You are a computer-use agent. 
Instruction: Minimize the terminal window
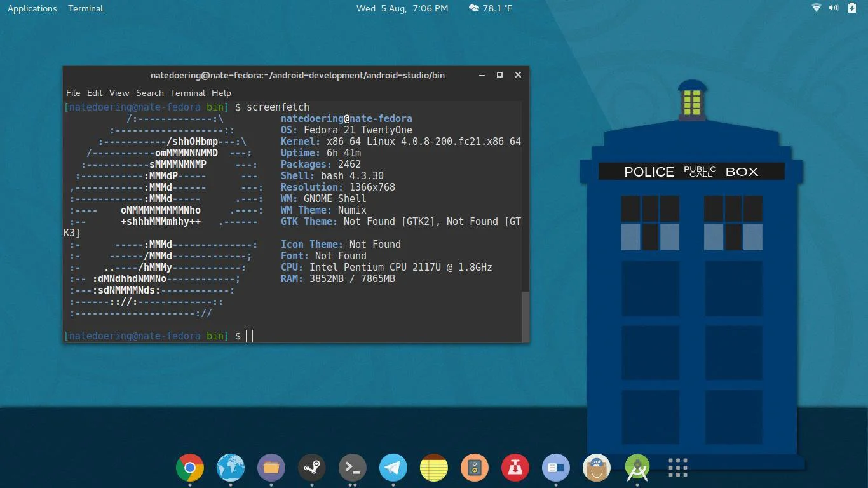[x=482, y=75]
